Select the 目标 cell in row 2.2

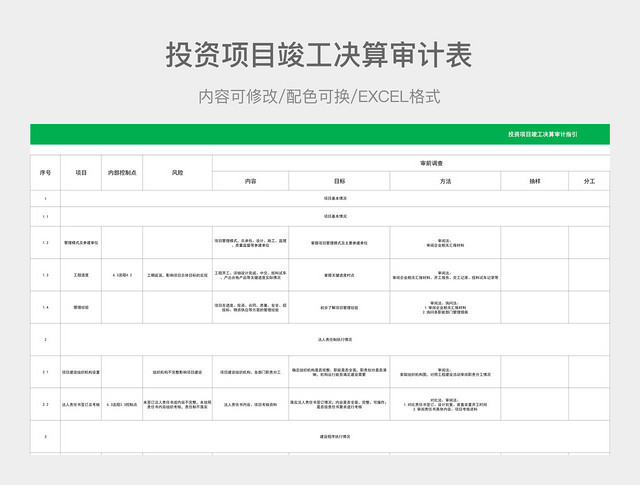click(x=339, y=404)
